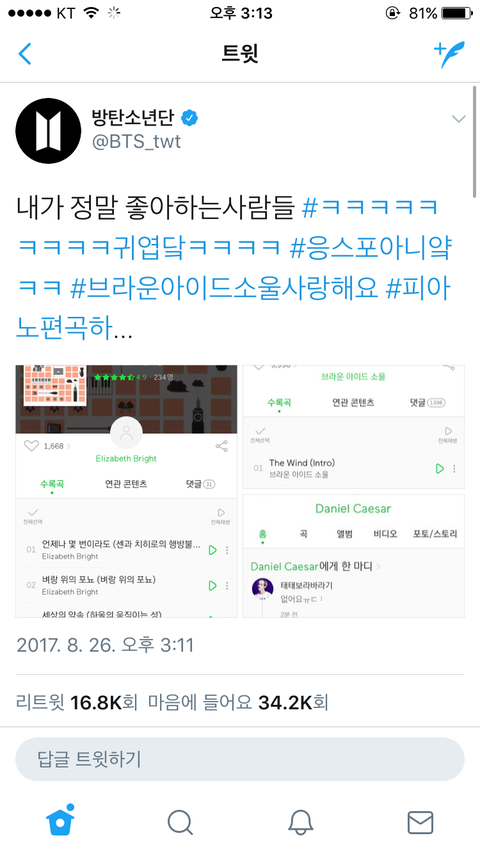Open Daniel Caesar screenshot image
Screen dimensions: 480x854
tap(353, 556)
